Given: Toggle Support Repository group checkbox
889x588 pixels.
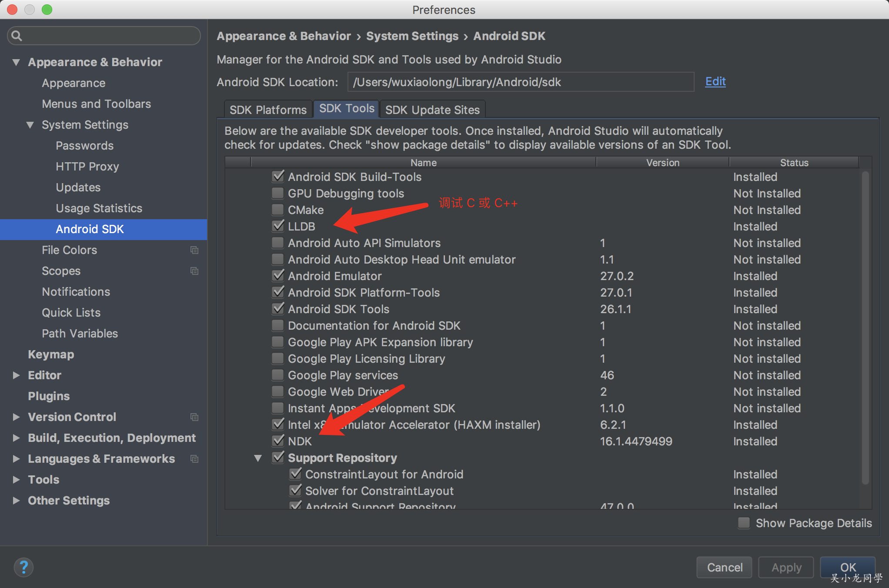Looking at the screenshot, I should (x=277, y=458).
